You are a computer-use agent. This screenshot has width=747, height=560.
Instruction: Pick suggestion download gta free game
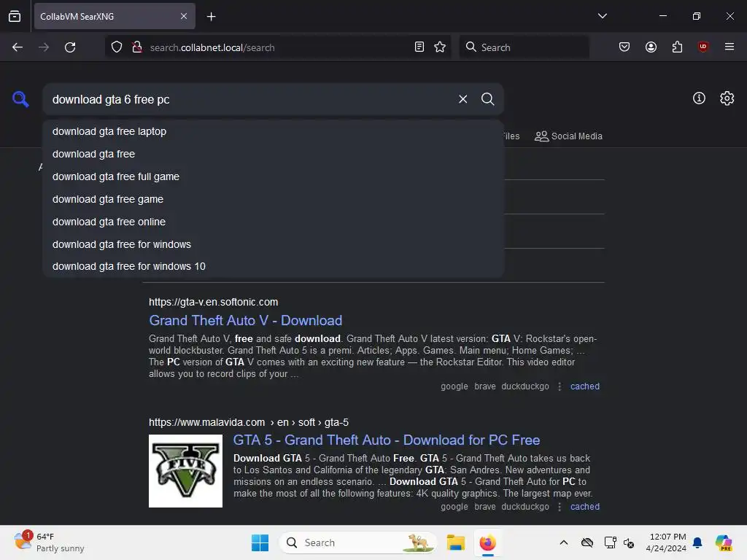tap(274, 199)
